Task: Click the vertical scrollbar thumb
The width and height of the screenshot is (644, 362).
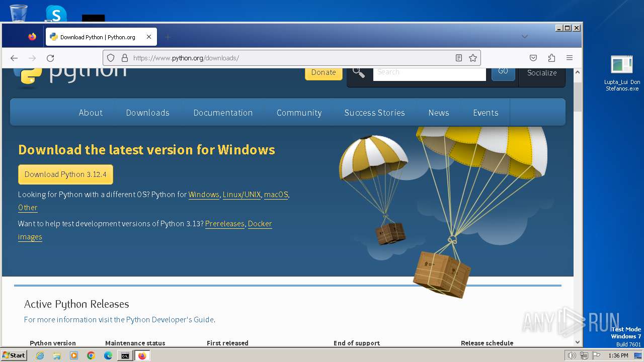Action: click(578, 96)
